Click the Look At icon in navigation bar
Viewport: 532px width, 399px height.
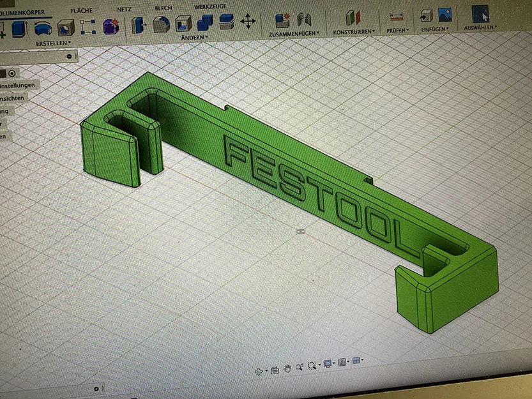tap(275, 370)
